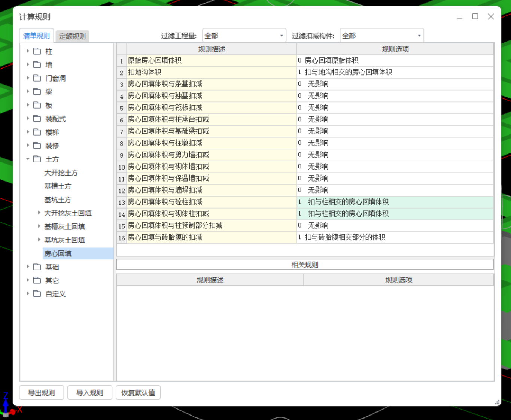The image size is (511, 420).
Task: Select 大开挖土方 in the tree
Action: pyautogui.click(x=61, y=173)
